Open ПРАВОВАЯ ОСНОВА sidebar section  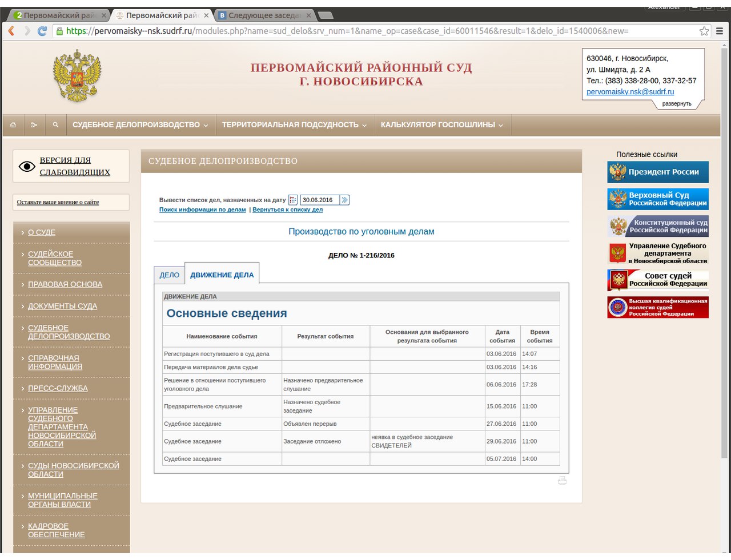[x=65, y=284]
